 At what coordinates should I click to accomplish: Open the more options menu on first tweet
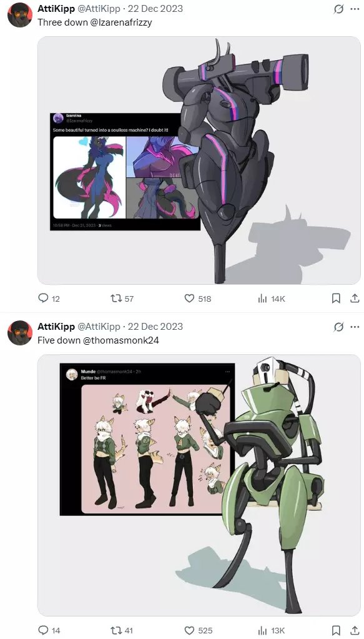click(x=355, y=9)
